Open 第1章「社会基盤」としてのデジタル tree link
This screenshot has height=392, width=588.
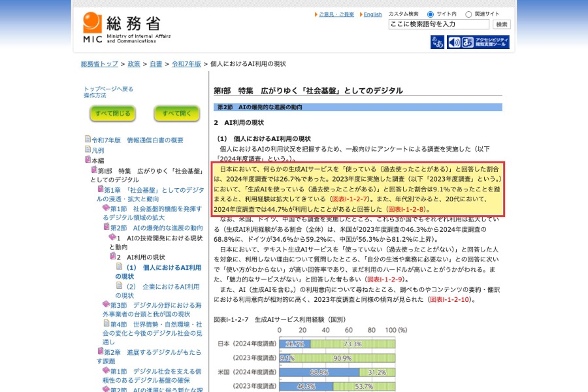tap(150, 194)
